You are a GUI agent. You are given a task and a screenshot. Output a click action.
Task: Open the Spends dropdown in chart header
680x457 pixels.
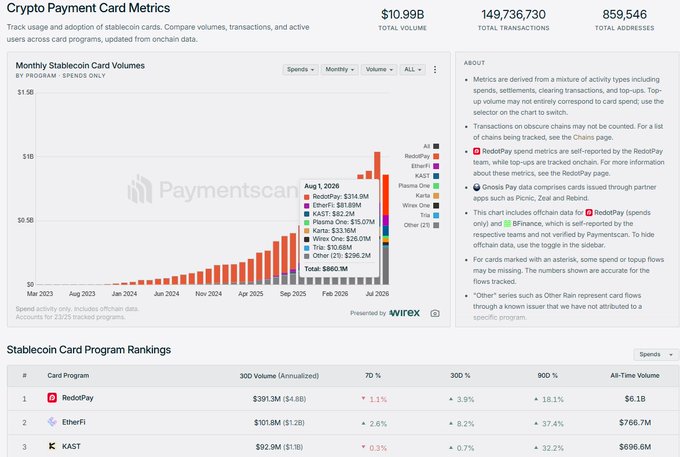tap(300, 69)
